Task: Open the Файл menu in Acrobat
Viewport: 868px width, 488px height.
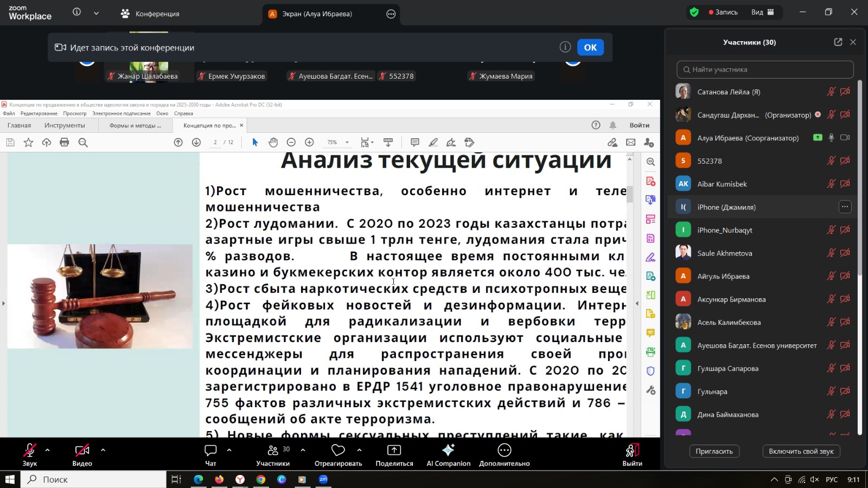Action: pos(9,113)
